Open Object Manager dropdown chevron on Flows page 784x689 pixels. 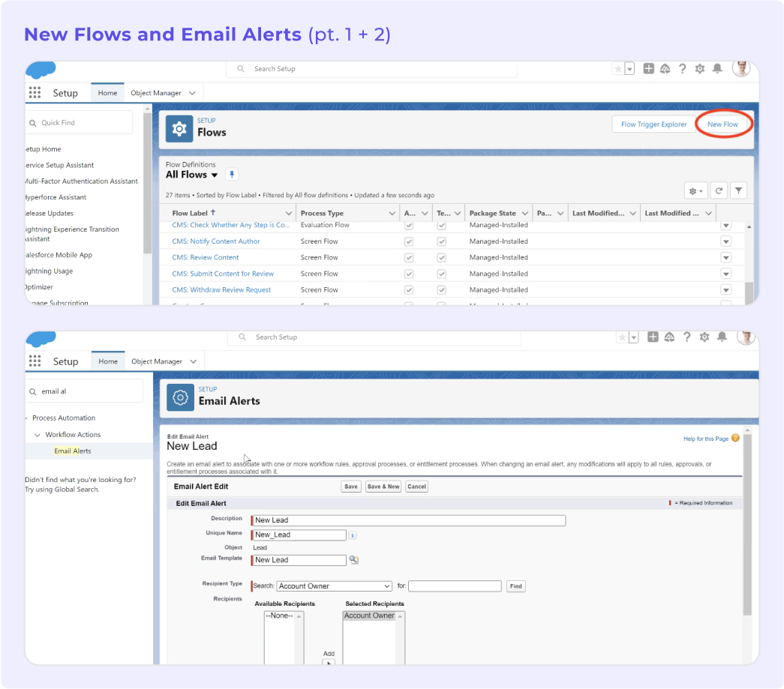point(192,93)
